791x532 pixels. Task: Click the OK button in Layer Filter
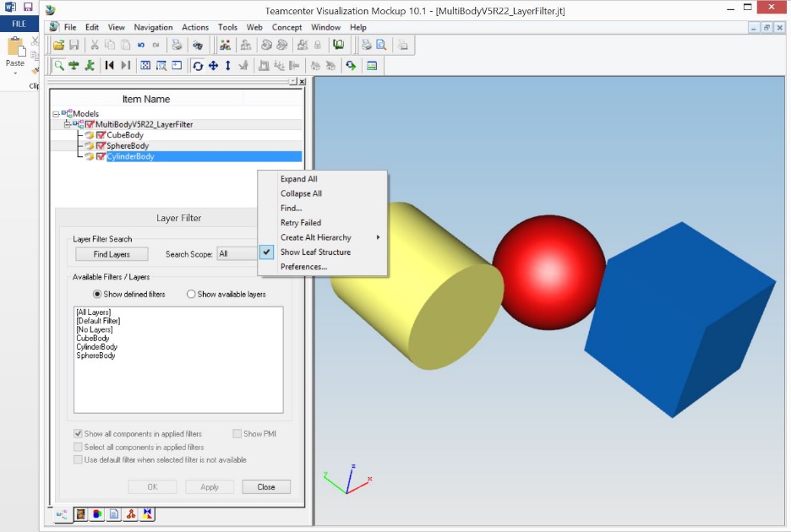(152, 487)
